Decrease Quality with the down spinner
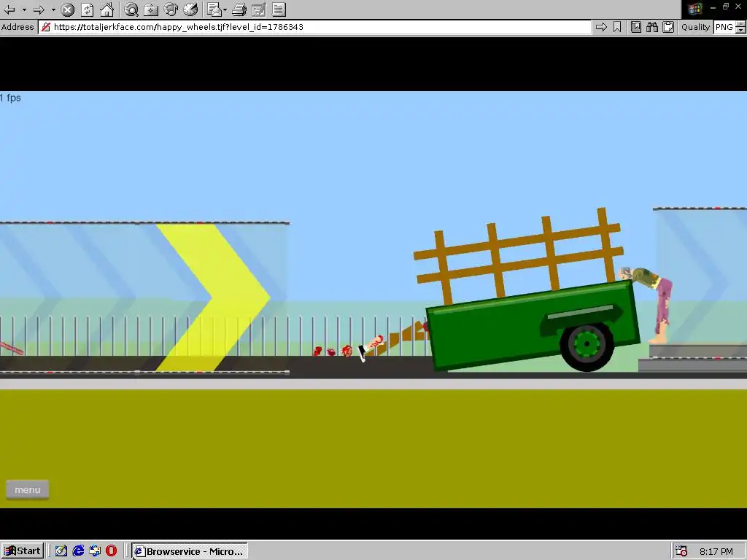Image resolution: width=747 pixels, height=560 pixels. (740, 30)
